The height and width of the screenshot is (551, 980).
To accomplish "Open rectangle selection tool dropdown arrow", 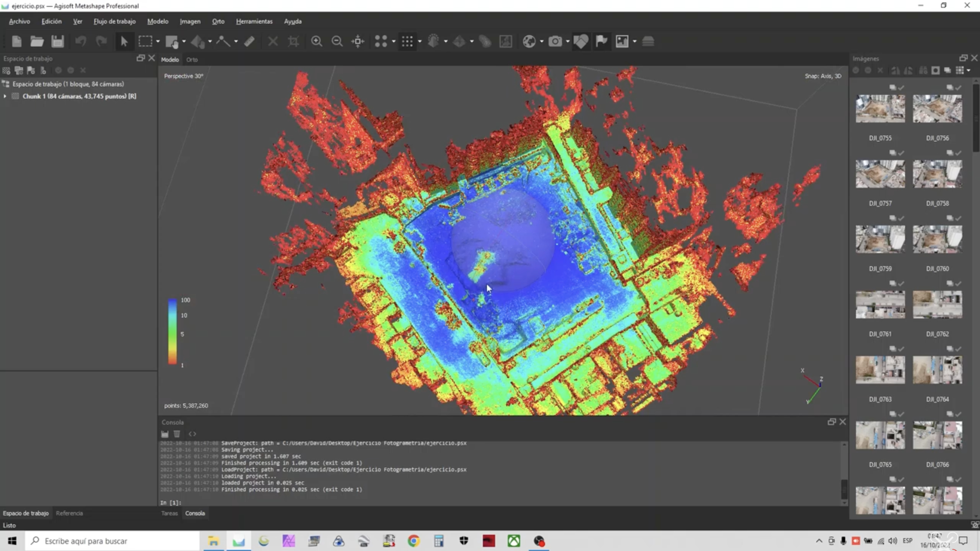I will tap(158, 41).
